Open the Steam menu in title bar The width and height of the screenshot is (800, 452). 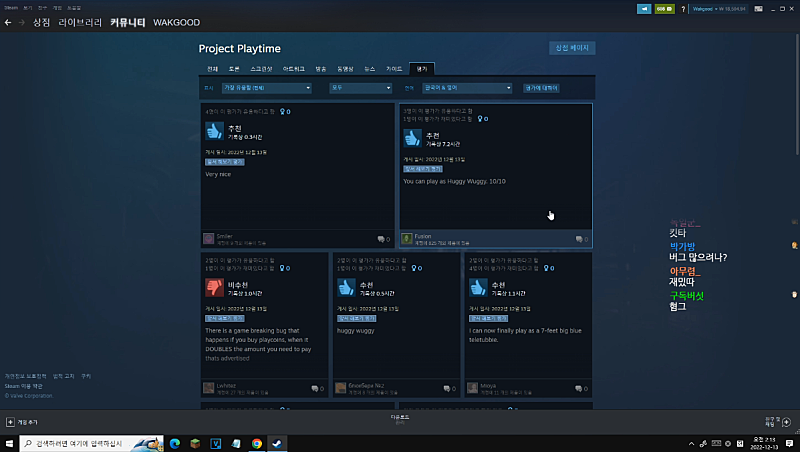click(11, 8)
